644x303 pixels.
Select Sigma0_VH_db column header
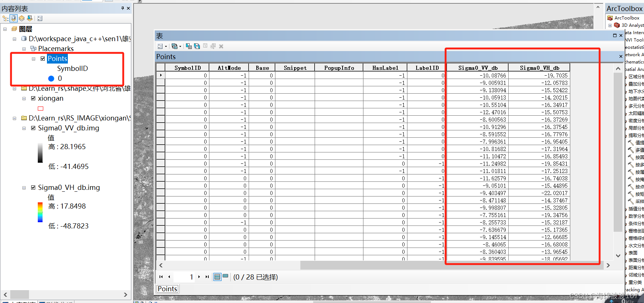[x=539, y=68]
